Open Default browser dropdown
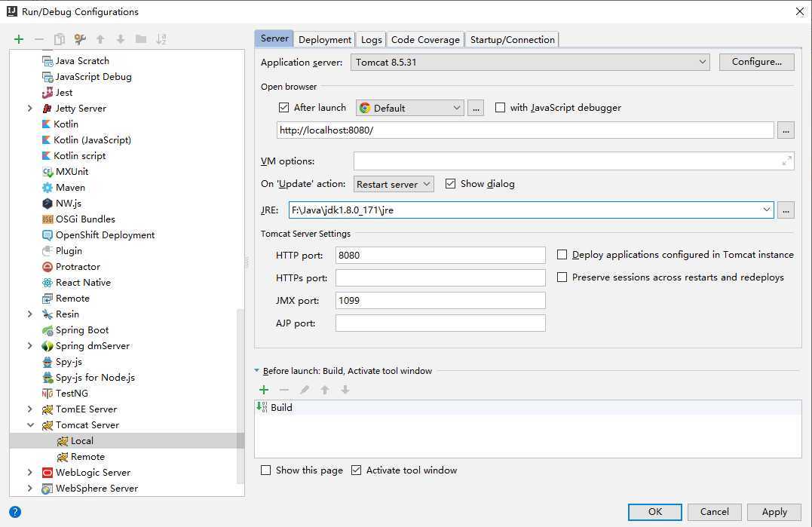This screenshot has width=812, height=527. (409, 108)
